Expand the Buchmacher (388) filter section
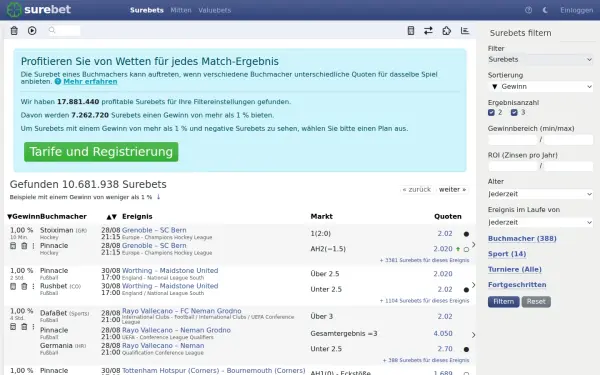 pyautogui.click(x=522, y=238)
